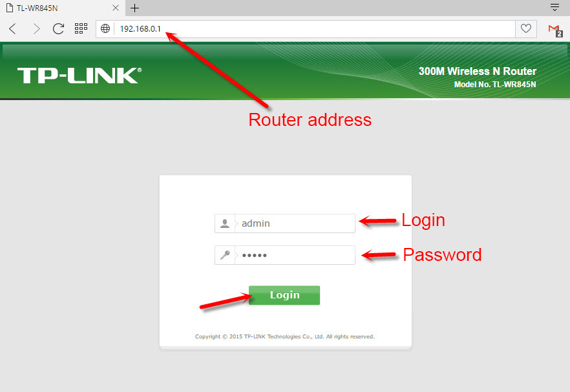Click the green Login button
This screenshot has width=570, height=392.
(x=284, y=295)
